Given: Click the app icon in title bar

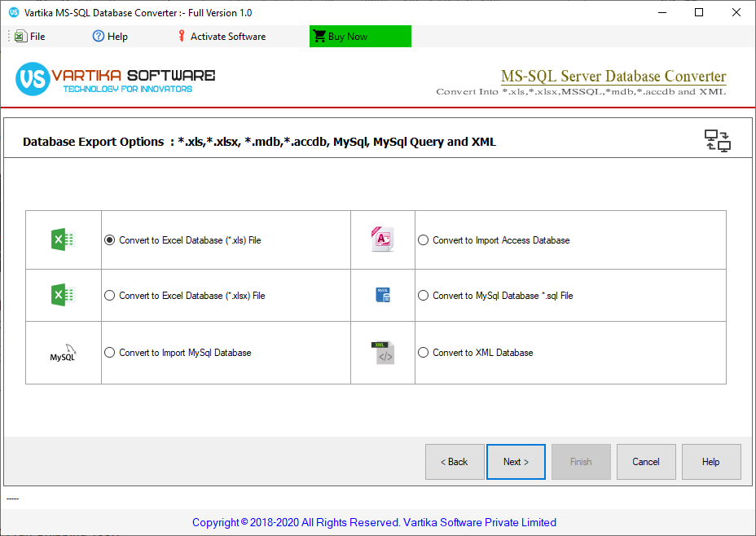Looking at the screenshot, I should click(x=14, y=12).
